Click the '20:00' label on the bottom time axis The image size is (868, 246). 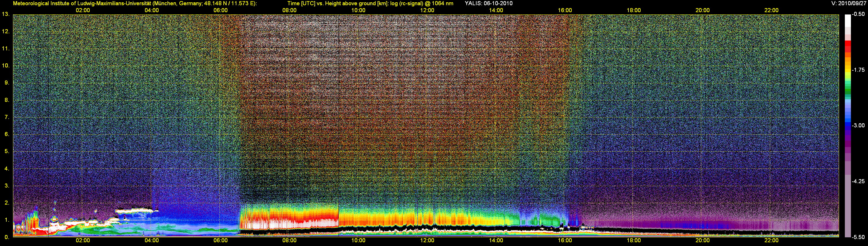(x=703, y=240)
